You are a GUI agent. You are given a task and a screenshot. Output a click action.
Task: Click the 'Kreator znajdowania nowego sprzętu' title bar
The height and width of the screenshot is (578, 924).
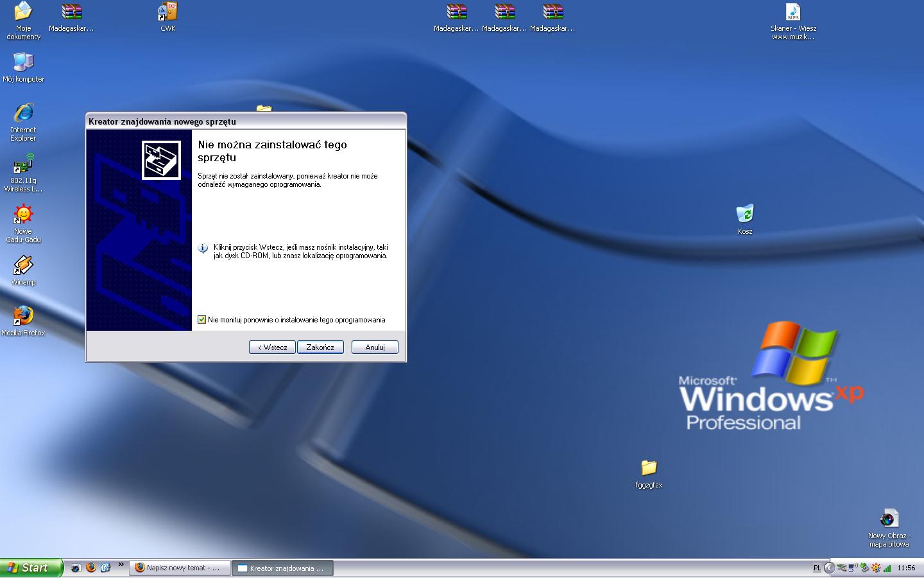[246, 121]
